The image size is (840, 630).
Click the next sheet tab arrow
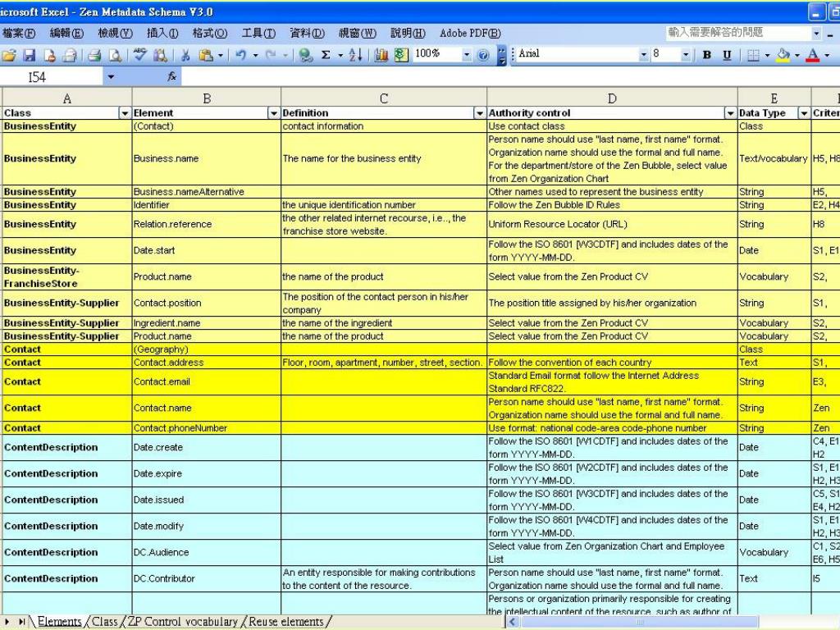(x=7, y=622)
